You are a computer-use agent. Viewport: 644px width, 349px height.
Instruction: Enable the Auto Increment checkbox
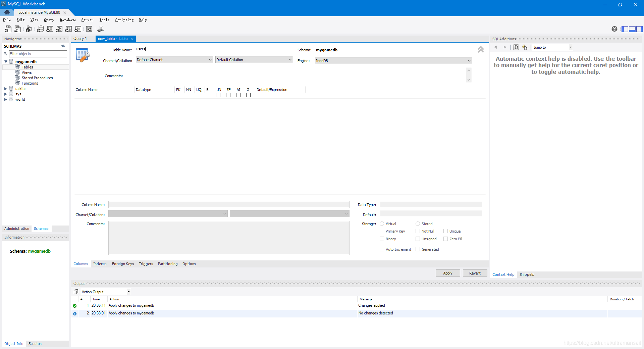(382, 249)
